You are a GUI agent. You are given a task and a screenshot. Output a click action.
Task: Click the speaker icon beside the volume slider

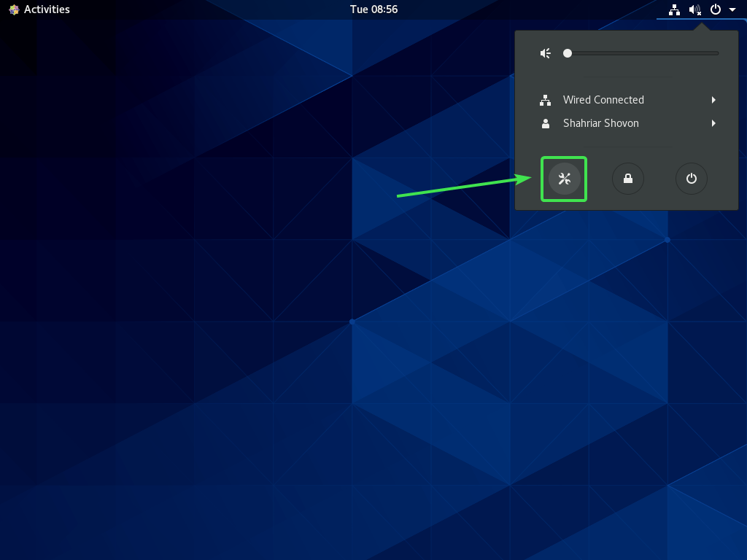pos(545,53)
